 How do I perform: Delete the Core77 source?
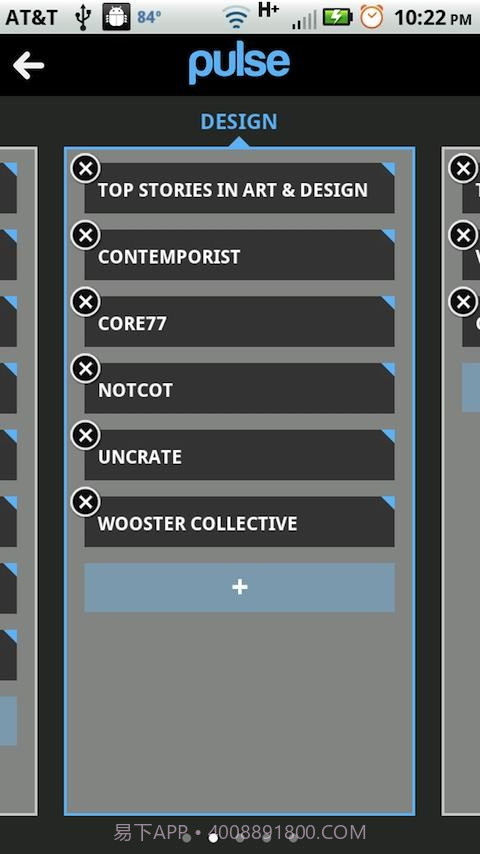click(86, 302)
